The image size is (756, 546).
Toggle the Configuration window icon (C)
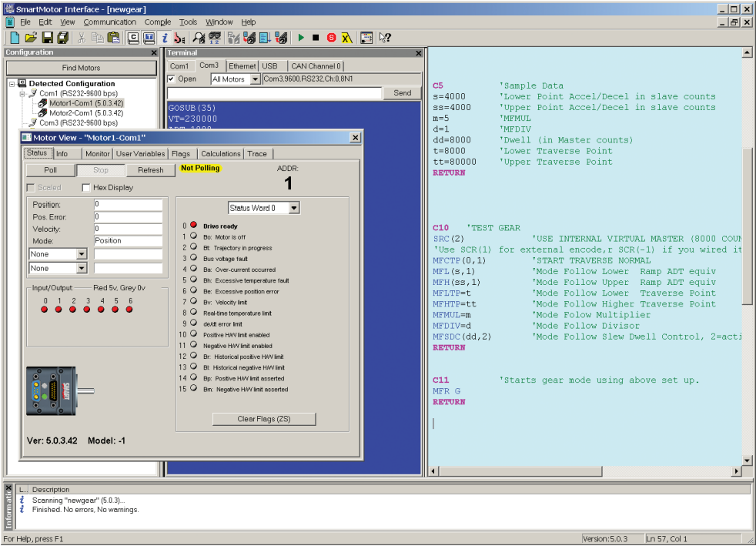click(x=133, y=38)
